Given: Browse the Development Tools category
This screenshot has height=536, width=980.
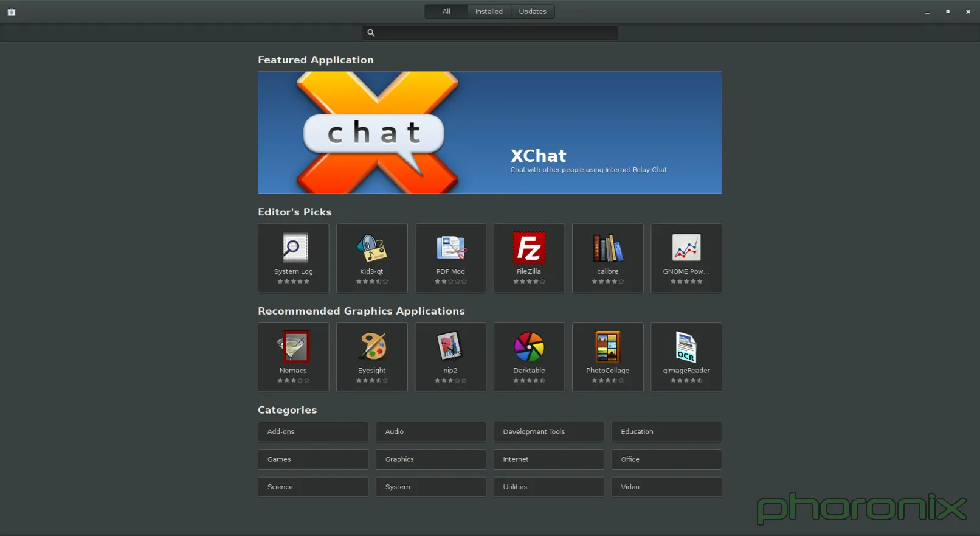Looking at the screenshot, I should (548, 432).
